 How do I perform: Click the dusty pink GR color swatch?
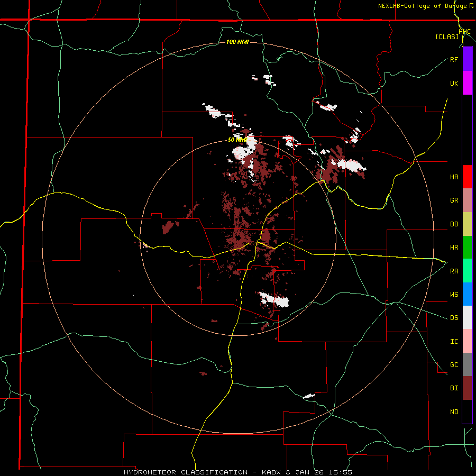(467, 200)
